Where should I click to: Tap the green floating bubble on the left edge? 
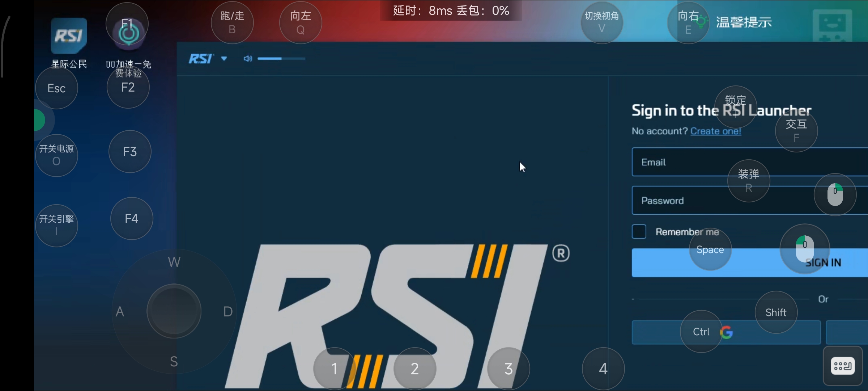tap(39, 120)
